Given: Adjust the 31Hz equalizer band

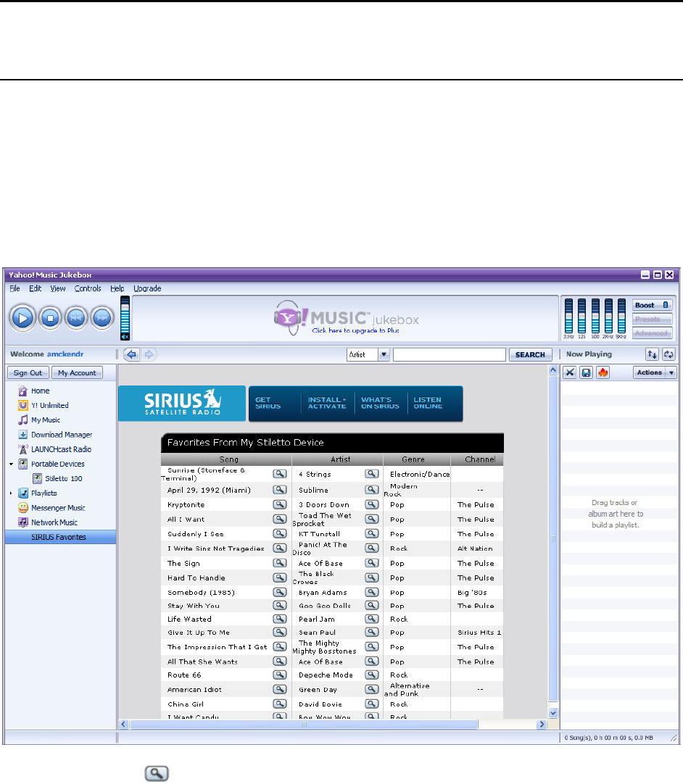Looking at the screenshot, I should [x=569, y=316].
